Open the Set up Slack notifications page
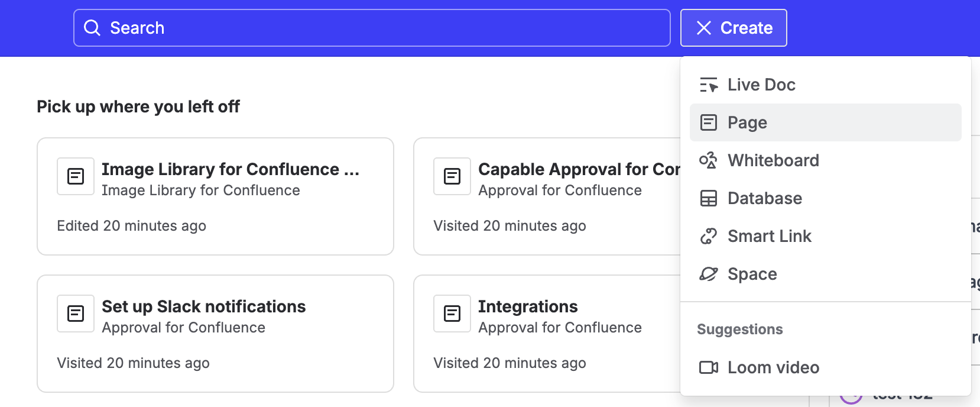 click(x=203, y=306)
